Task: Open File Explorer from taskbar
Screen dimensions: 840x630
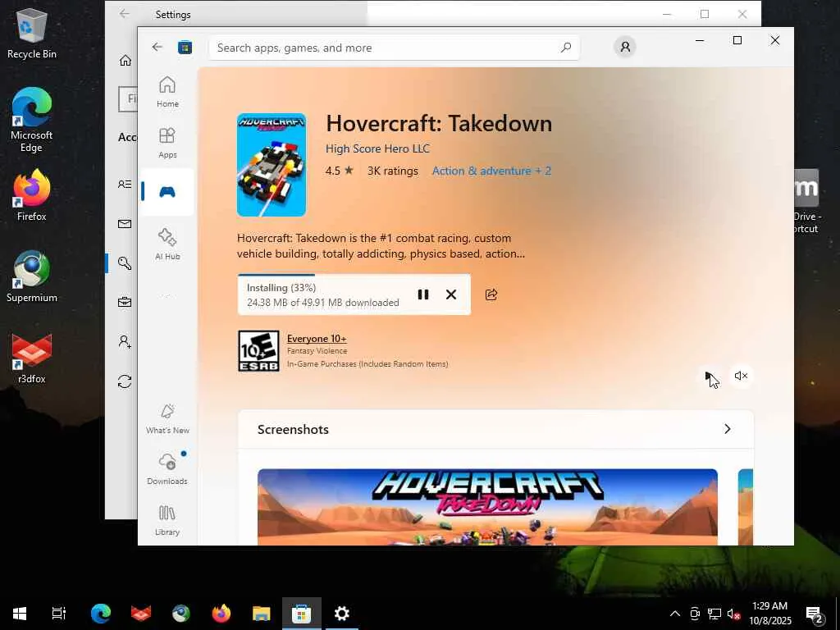Action: [262, 613]
